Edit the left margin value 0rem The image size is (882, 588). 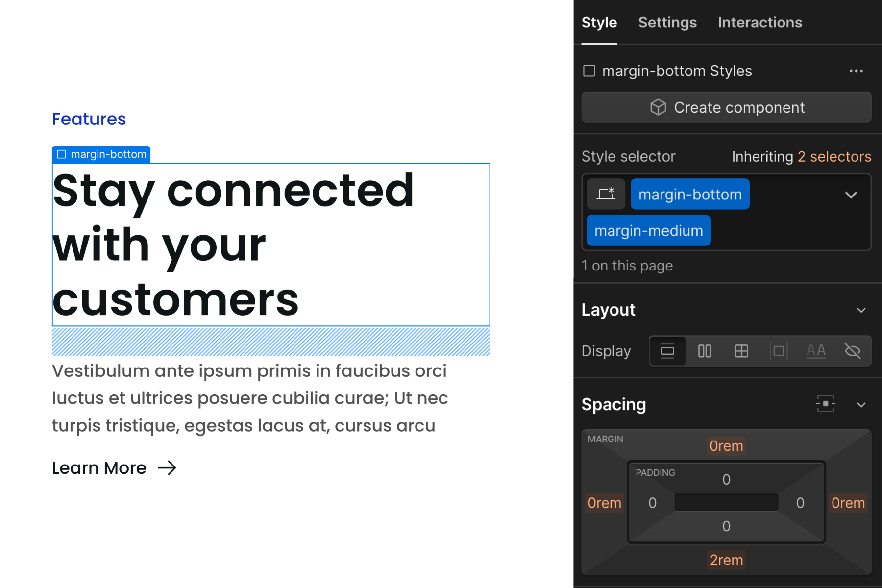click(604, 503)
